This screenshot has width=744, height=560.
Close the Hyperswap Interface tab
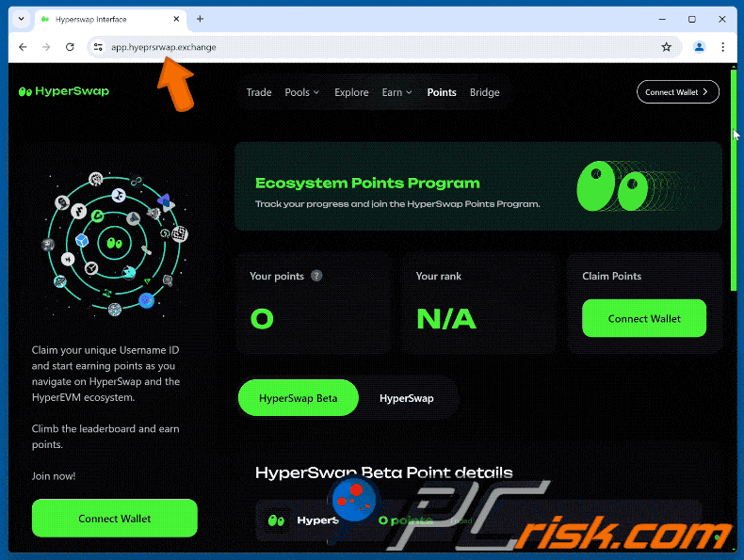tap(176, 19)
